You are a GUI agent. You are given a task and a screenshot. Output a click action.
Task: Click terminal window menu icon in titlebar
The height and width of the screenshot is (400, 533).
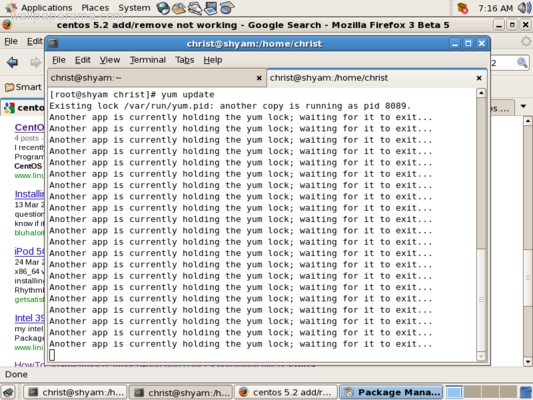53,43
